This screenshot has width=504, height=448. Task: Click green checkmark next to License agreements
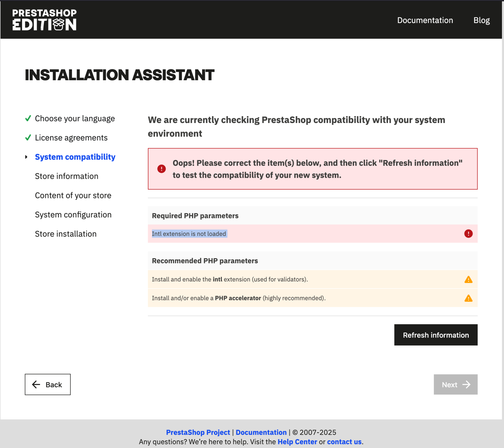coord(28,138)
